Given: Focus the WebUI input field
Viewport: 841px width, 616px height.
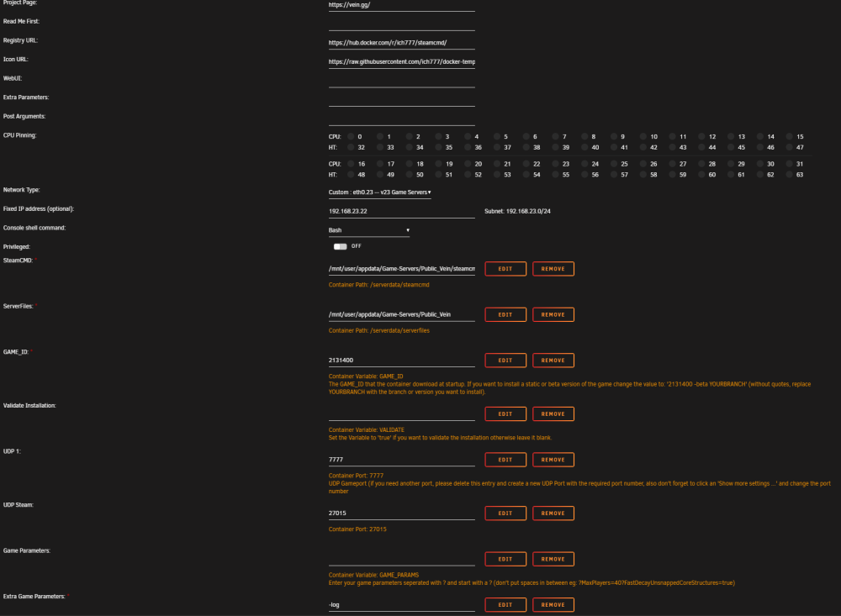Looking at the screenshot, I should (402, 81).
